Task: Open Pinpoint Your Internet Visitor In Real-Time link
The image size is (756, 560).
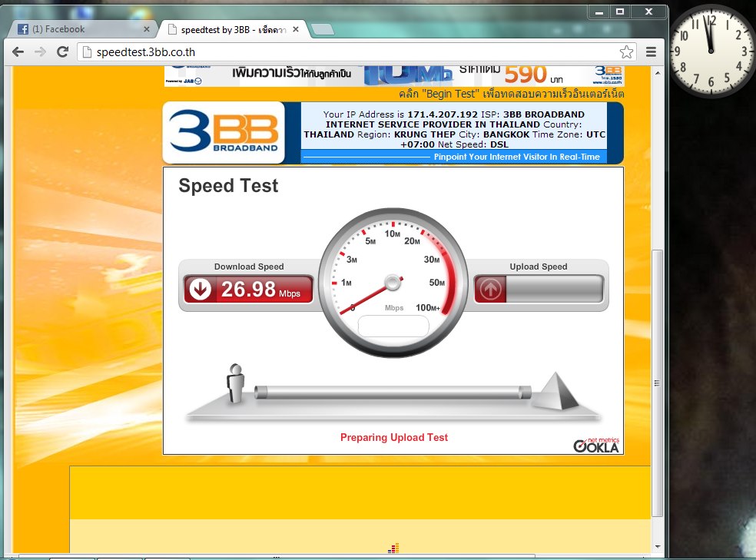Action: [516, 157]
